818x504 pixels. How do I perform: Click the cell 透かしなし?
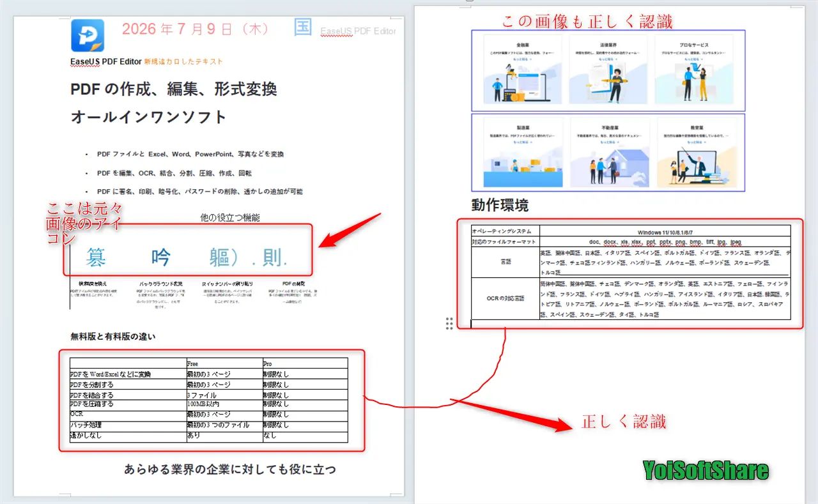click(x=128, y=436)
